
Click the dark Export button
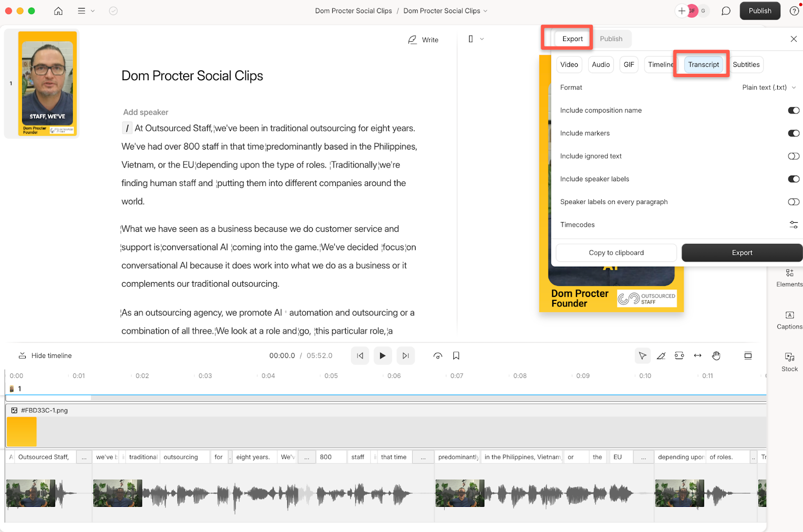click(742, 253)
